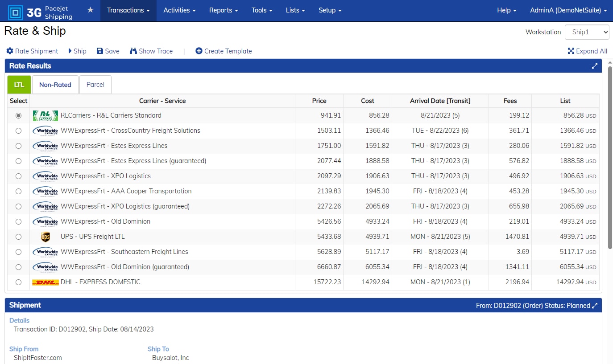Open the Reports menu
The image size is (613, 364).
point(223,10)
